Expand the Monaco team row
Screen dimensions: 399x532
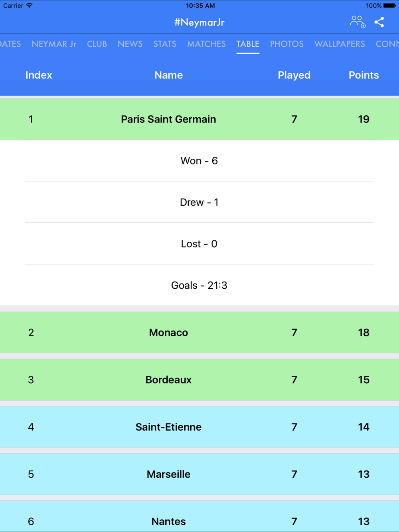click(199, 333)
